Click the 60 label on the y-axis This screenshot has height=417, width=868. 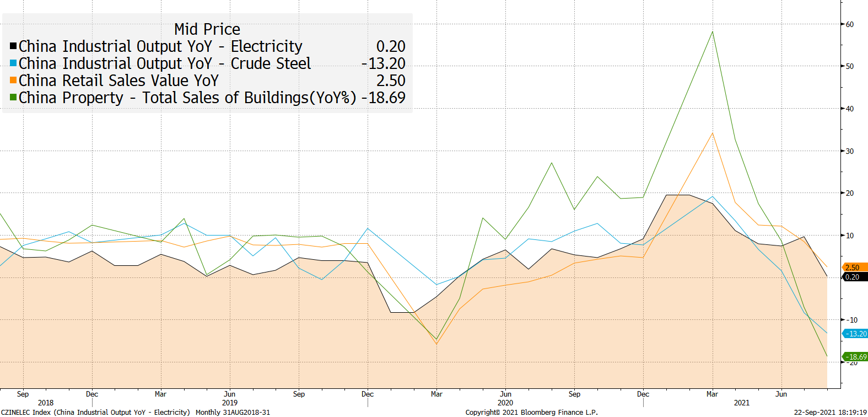(x=850, y=24)
